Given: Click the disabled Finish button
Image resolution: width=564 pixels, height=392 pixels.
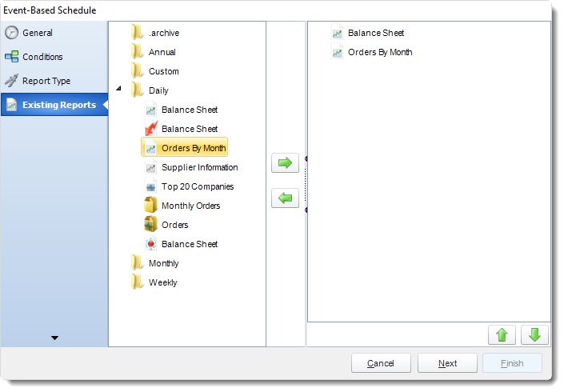Looking at the screenshot, I should [x=512, y=363].
